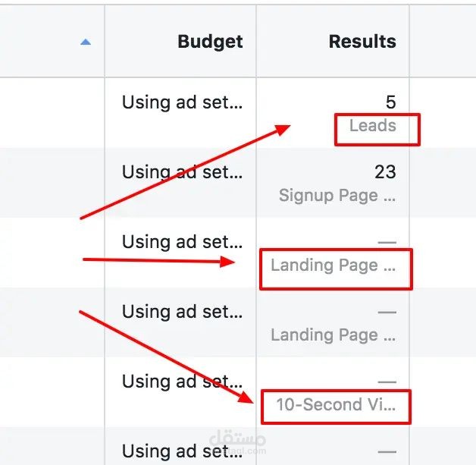Screen dimensions: 476x465
Task: Click the empty column right of Results header
Action: point(443,41)
